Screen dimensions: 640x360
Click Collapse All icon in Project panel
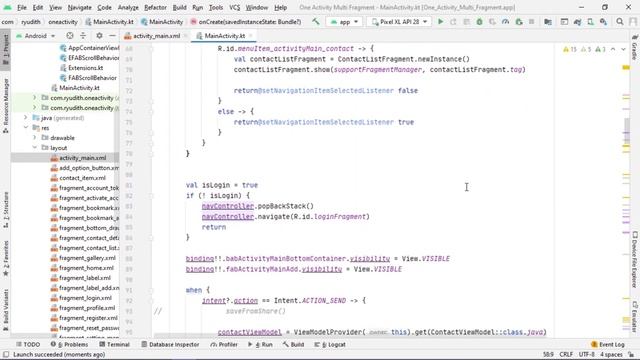click(83, 36)
